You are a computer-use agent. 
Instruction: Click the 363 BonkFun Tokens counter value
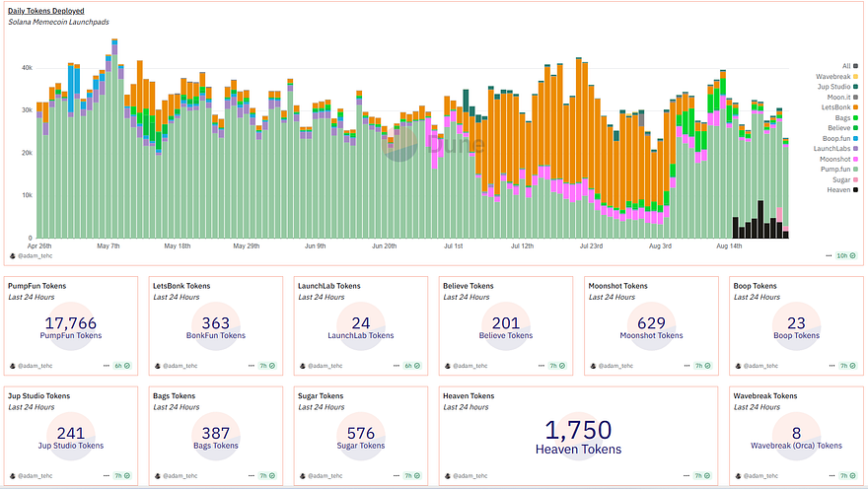[215, 323]
